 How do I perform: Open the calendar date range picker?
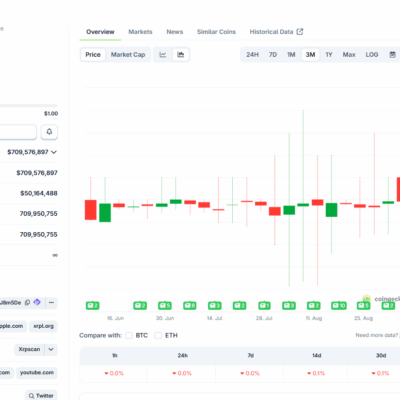pos(393,55)
